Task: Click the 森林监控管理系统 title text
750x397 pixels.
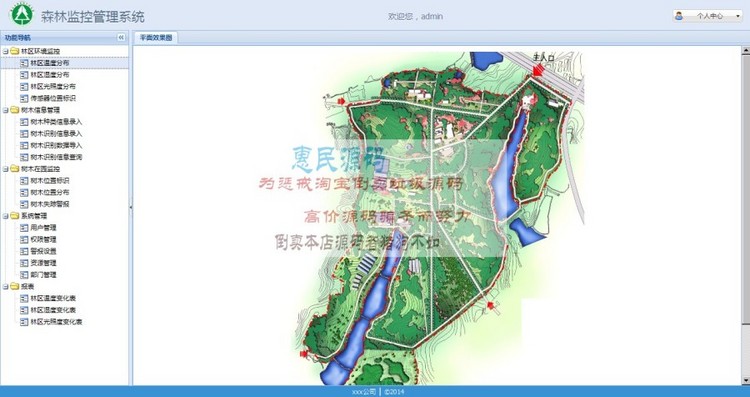Action: pyautogui.click(x=92, y=17)
